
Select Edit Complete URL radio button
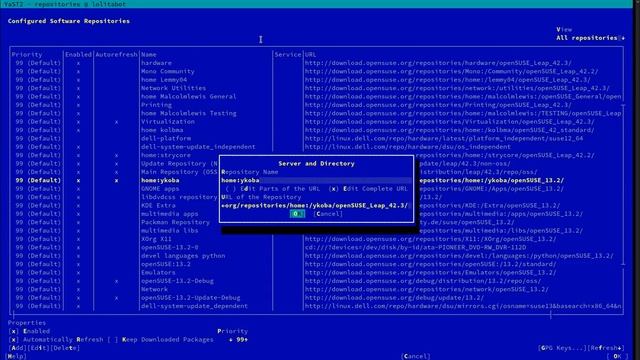tap(369, 189)
